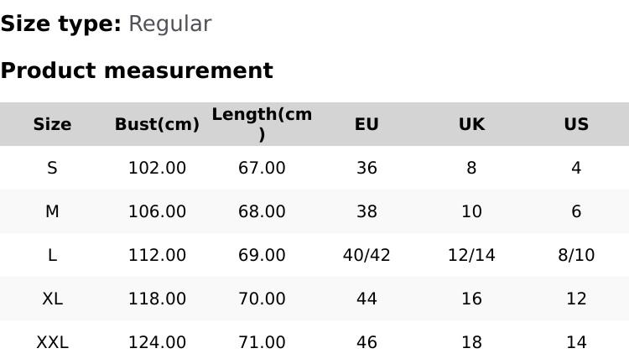The height and width of the screenshot is (364, 629).
Task: Select the M size row label
Action: (x=52, y=211)
